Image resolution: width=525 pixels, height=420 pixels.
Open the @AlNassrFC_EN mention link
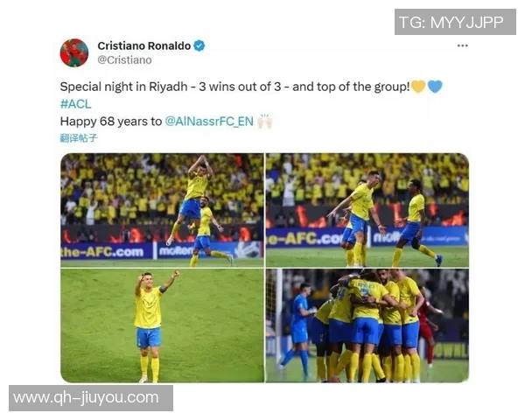[x=209, y=122]
